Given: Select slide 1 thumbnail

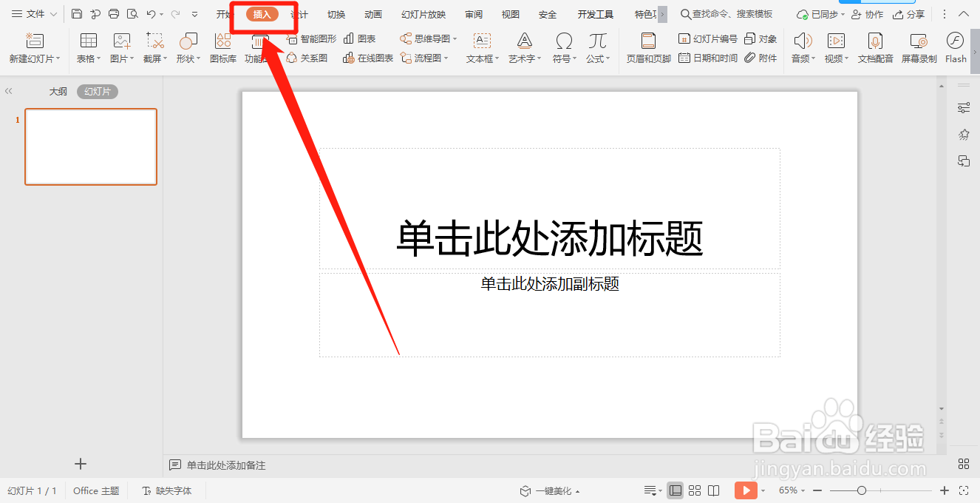Looking at the screenshot, I should [91, 146].
